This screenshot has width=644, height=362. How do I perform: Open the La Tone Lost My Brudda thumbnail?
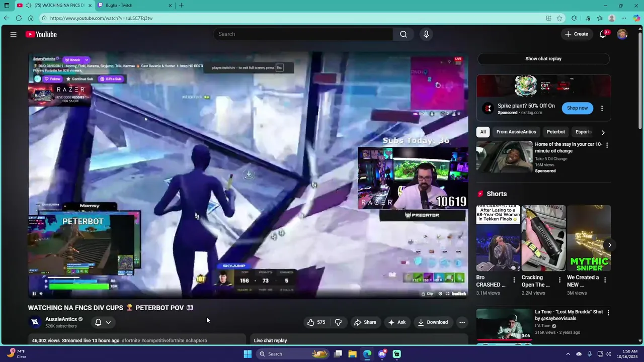tap(504, 325)
